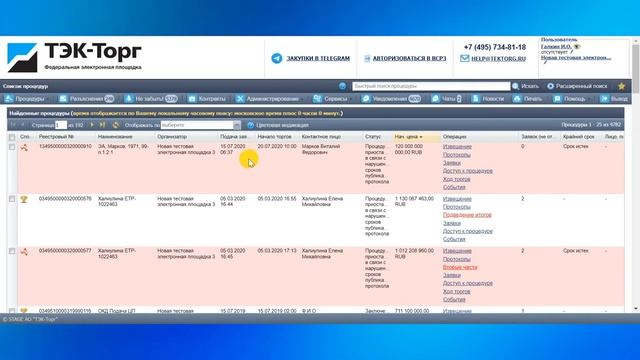640x360 pixels.
Task: Go to the next page of results
Action: point(92,125)
